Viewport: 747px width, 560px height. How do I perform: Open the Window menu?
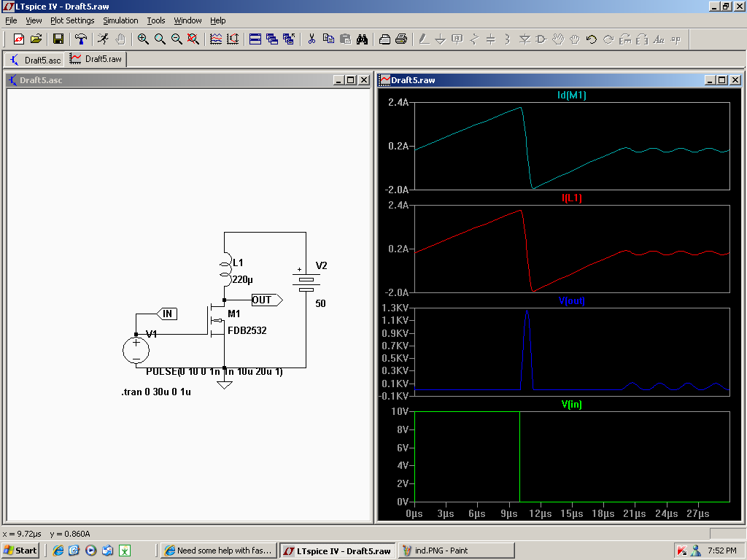tap(187, 20)
